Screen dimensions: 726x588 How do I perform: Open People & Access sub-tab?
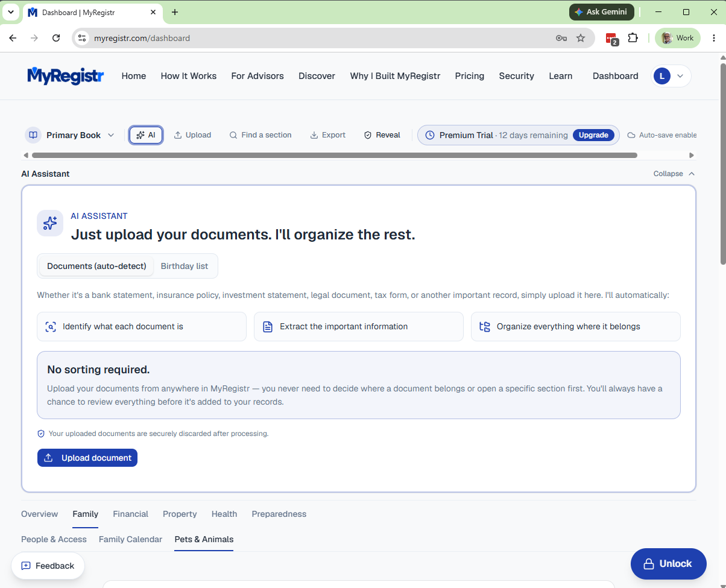(54, 539)
